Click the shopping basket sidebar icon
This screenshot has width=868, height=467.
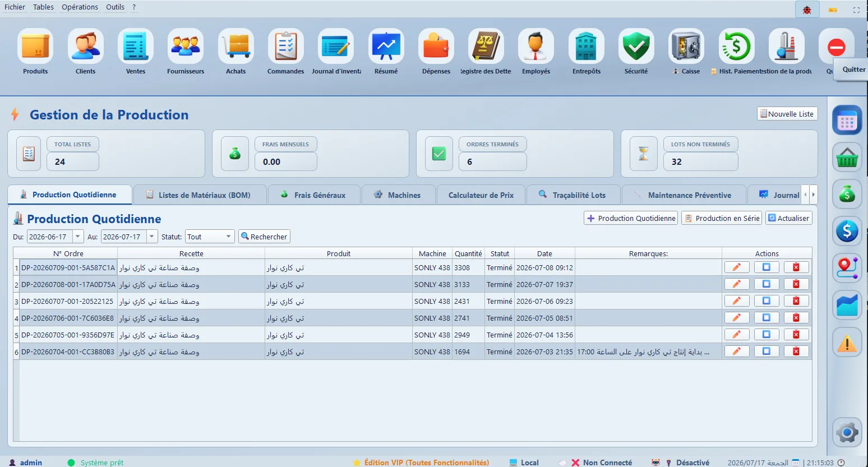[x=847, y=158]
